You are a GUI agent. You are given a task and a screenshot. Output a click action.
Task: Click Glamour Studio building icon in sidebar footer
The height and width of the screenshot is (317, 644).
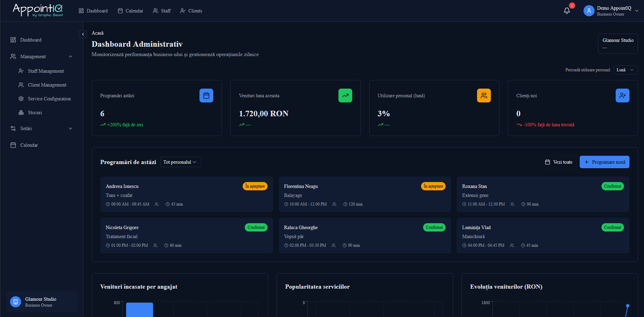coord(16,302)
